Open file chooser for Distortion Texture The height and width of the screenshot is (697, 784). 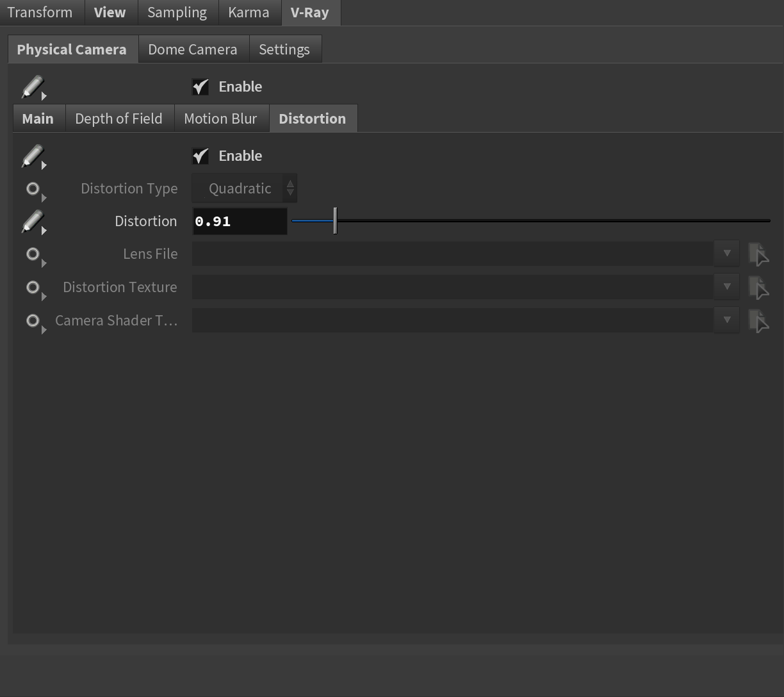click(x=758, y=288)
